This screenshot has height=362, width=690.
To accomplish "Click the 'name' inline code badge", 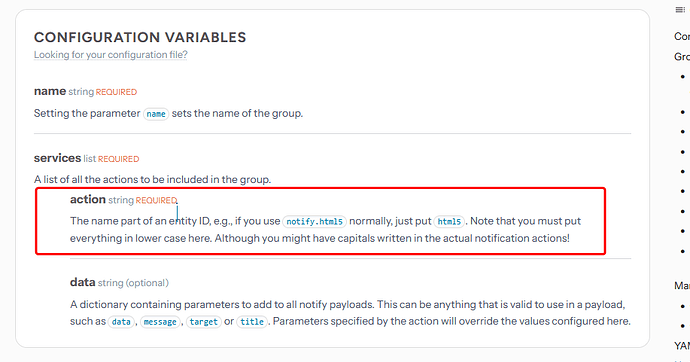I will [x=156, y=114].
